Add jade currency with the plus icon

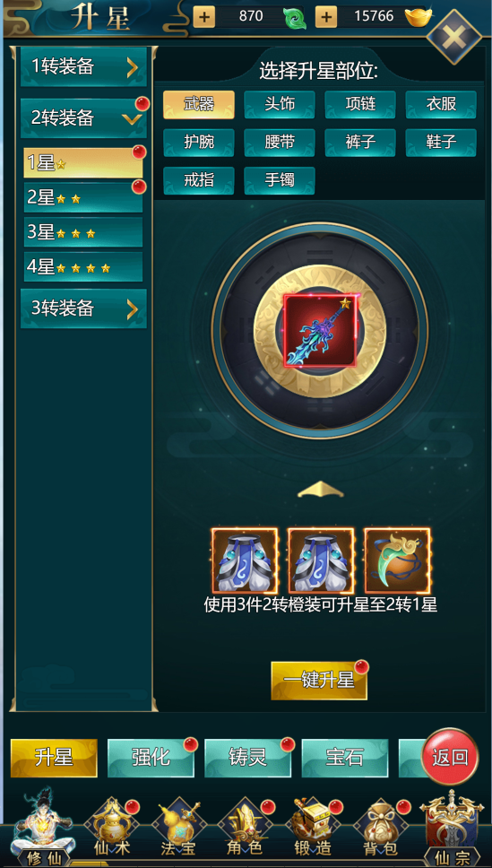203,17
